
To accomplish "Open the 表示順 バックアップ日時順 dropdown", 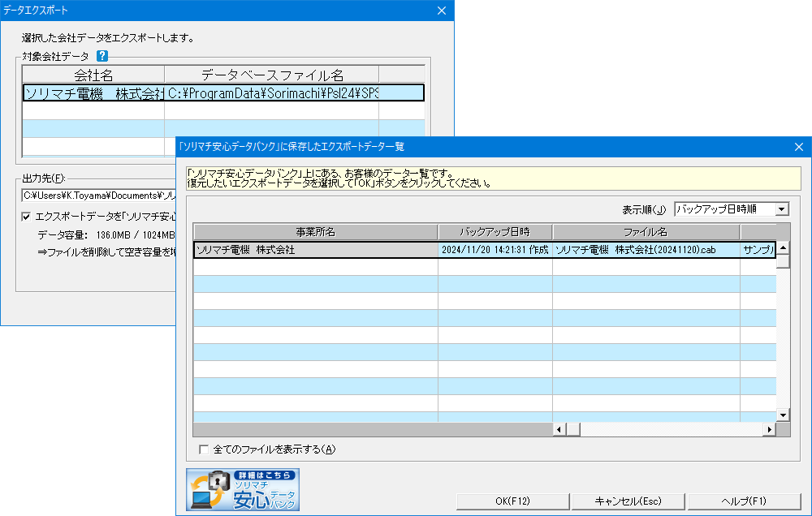I will pos(782,209).
